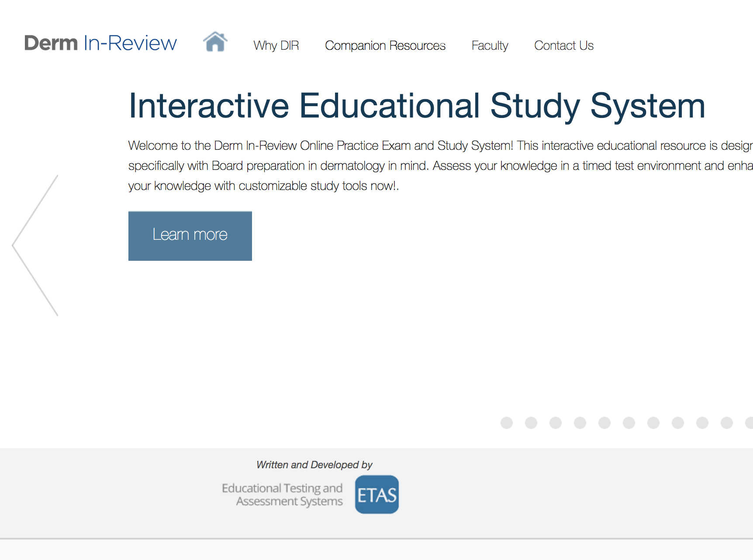
Task: Open the Derm In-Review logo link
Action: tap(100, 43)
